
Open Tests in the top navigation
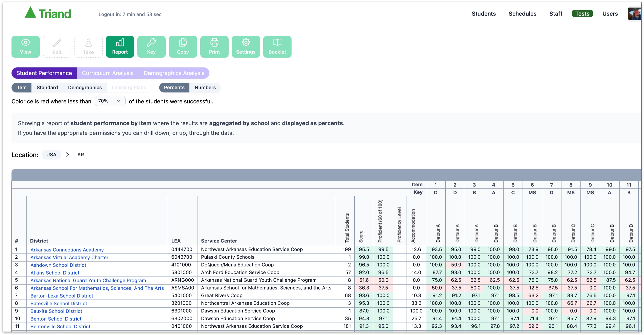click(x=582, y=14)
